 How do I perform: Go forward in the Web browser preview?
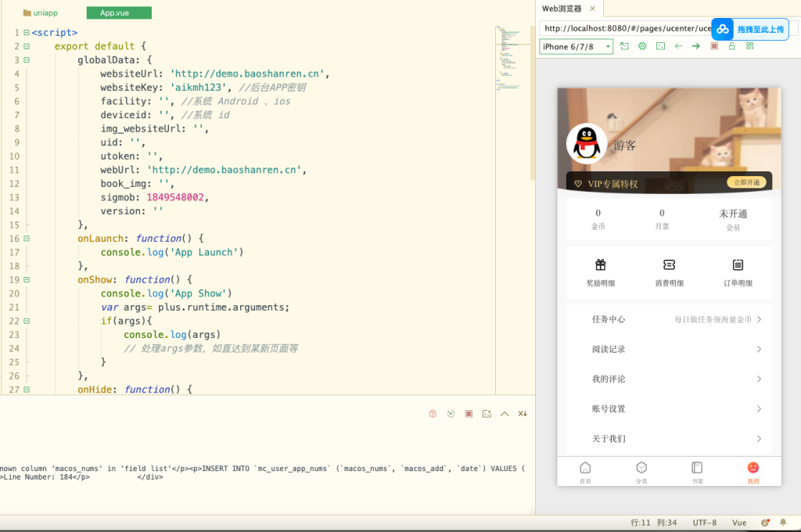[695, 46]
